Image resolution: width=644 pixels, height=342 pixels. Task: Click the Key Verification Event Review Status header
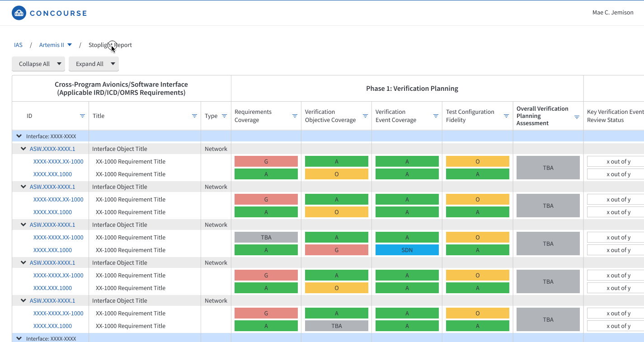pyautogui.click(x=616, y=116)
